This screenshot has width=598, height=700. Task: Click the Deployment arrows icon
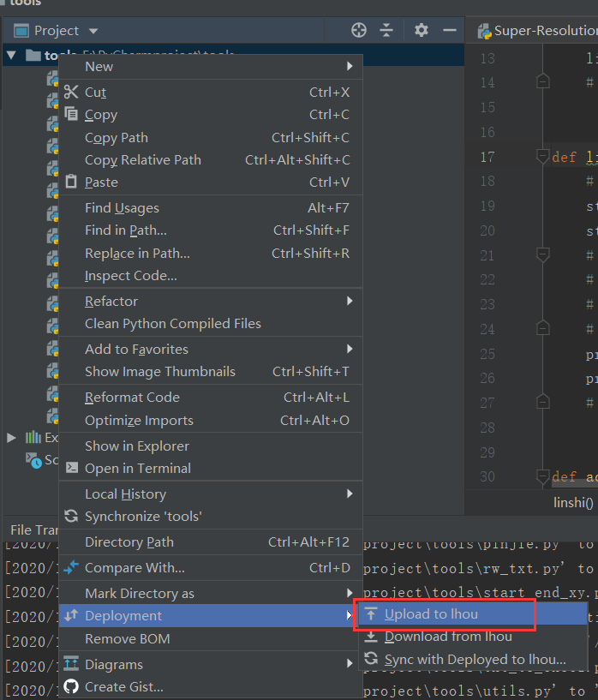pyautogui.click(x=71, y=616)
